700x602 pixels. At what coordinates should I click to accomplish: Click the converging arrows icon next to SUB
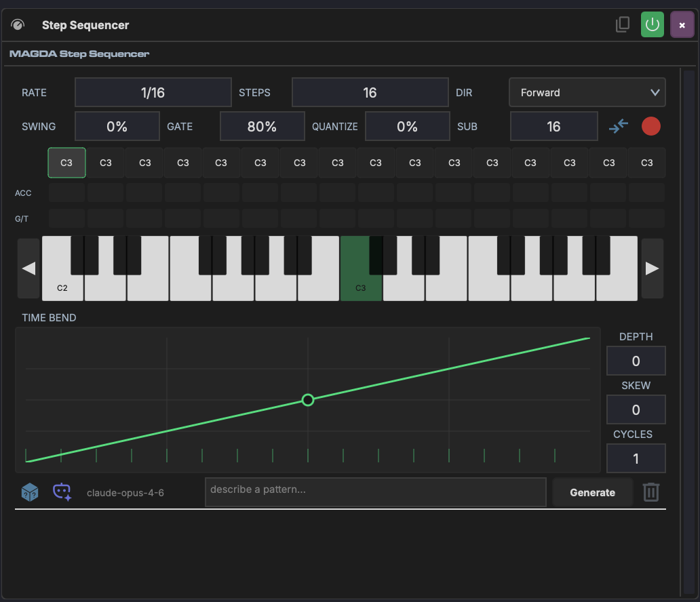tap(619, 126)
